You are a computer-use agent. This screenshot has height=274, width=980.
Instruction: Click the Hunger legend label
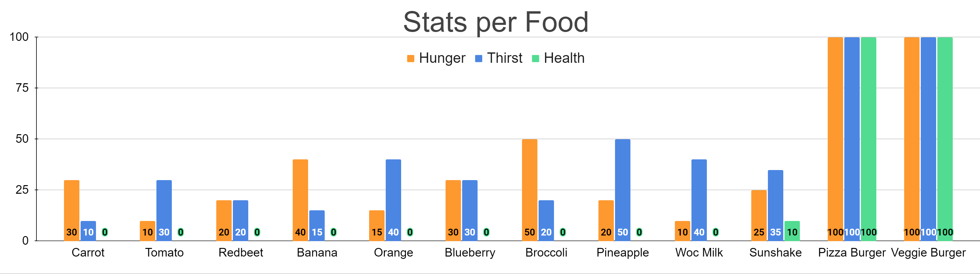point(442,58)
